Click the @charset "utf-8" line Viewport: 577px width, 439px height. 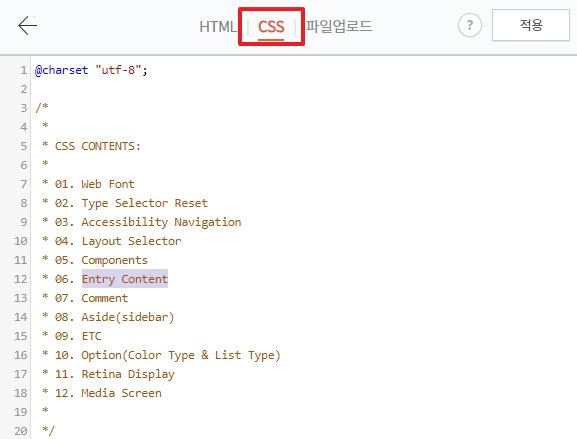(91, 70)
